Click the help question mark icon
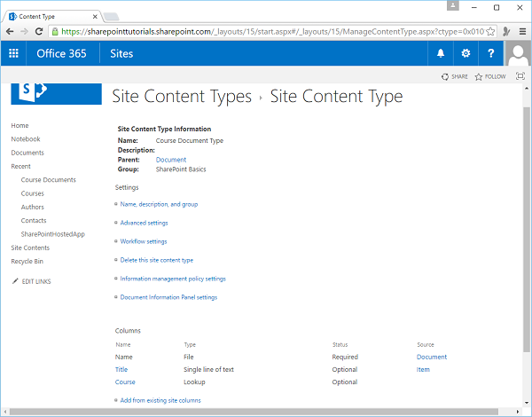The image size is (532, 417). pyautogui.click(x=491, y=53)
